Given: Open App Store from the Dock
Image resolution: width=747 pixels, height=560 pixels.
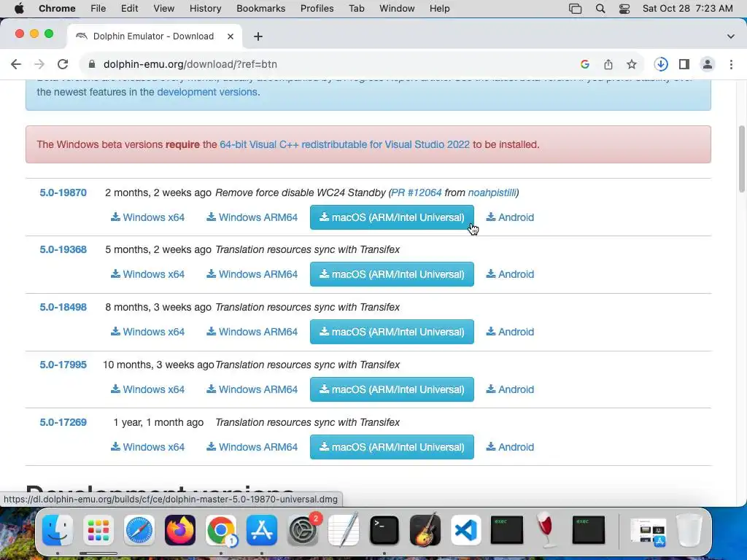Looking at the screenshot, I should coord(262,530).
